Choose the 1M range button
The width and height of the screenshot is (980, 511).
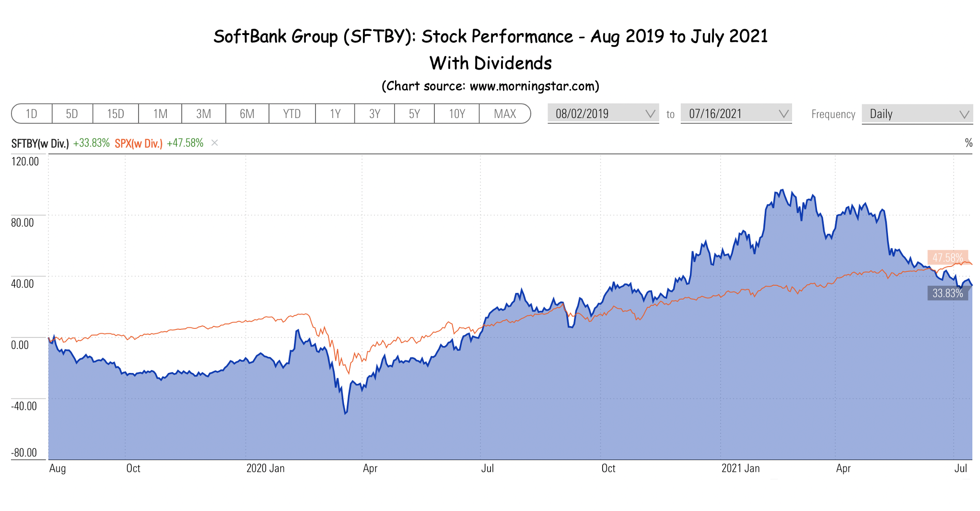tap(160, 114)
